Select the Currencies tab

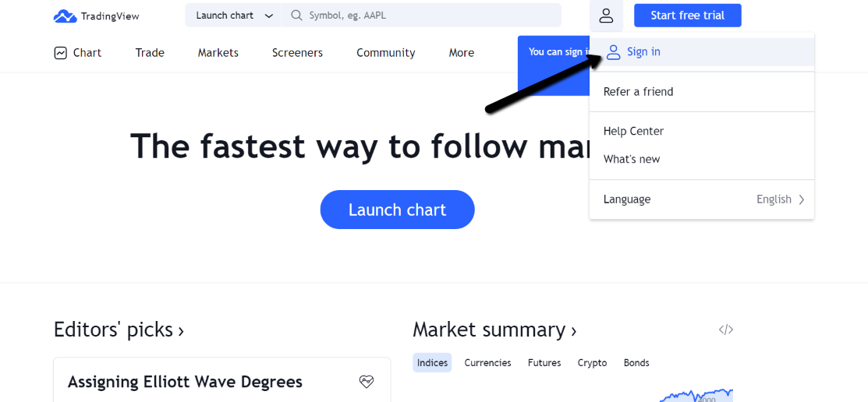487,363
